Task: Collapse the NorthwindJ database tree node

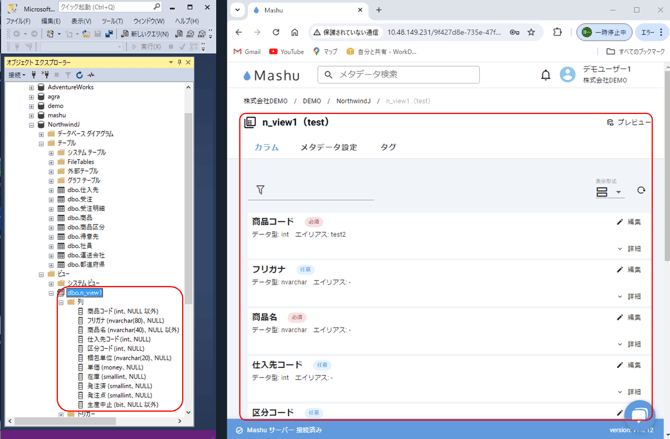Action: click(31, 125)
